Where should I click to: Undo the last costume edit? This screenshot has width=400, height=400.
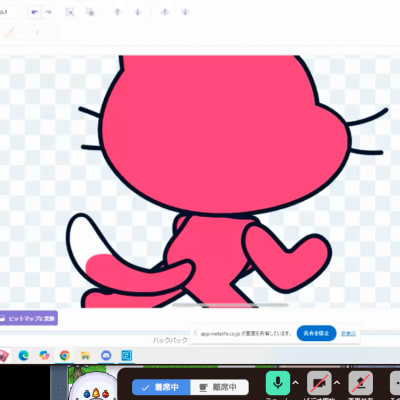tap(34, 12)
